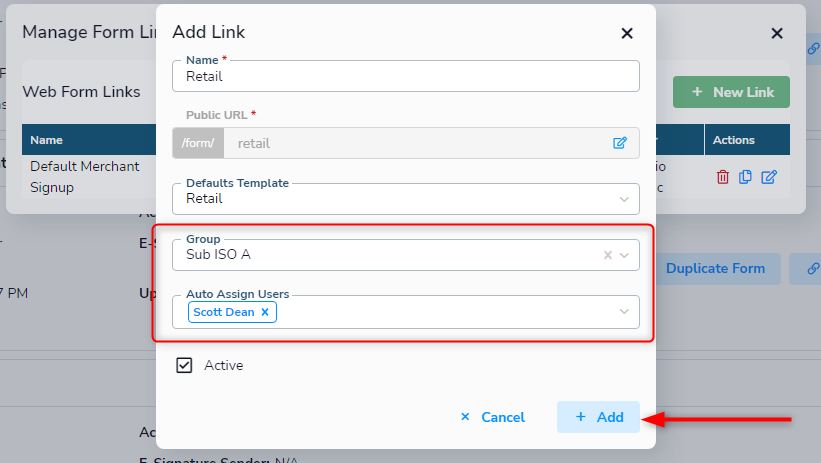The height and width of the screenshot is (463, 821).
Task: Click the Name input field
Action: pyautogui.click(x=406, y=76)
